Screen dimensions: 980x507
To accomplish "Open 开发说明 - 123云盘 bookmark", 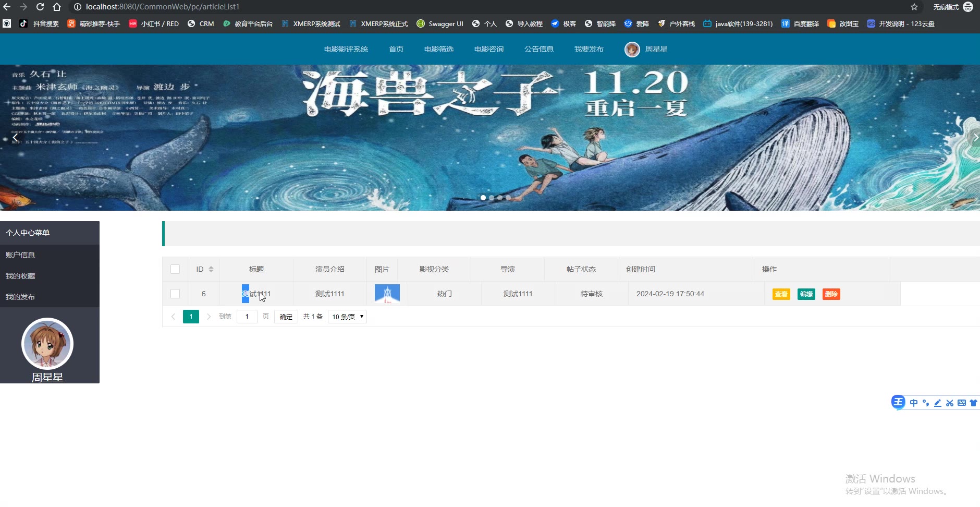I will [x=901, y=23].
